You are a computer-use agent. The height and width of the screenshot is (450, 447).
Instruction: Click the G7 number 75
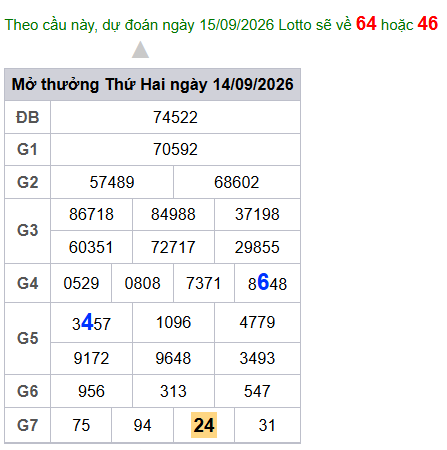coord(81,425)
